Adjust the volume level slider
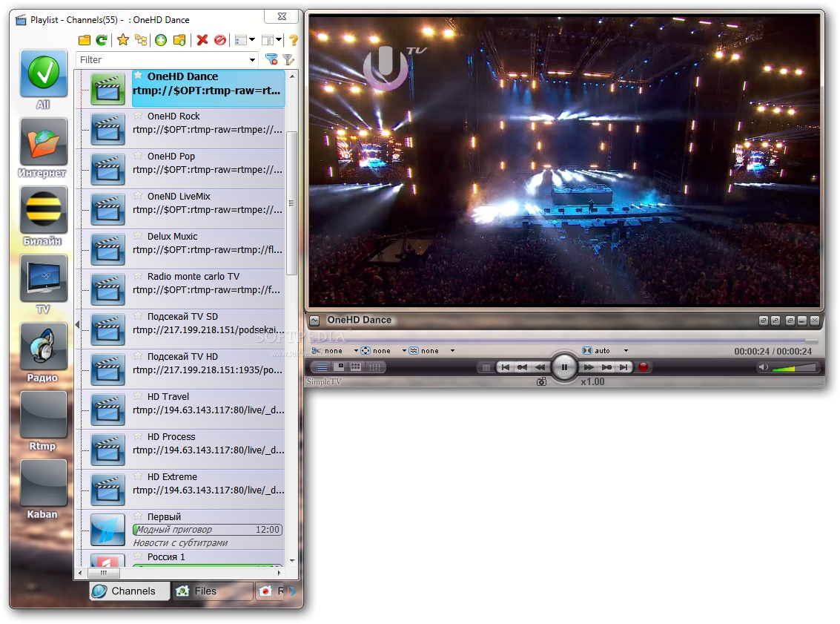 794,368
